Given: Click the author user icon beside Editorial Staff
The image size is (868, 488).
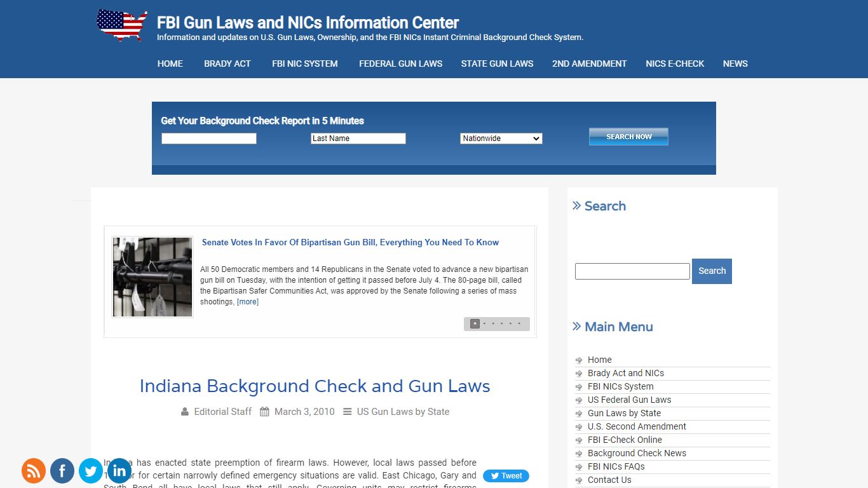Looking at the screenshot, I should coord(185,412).
